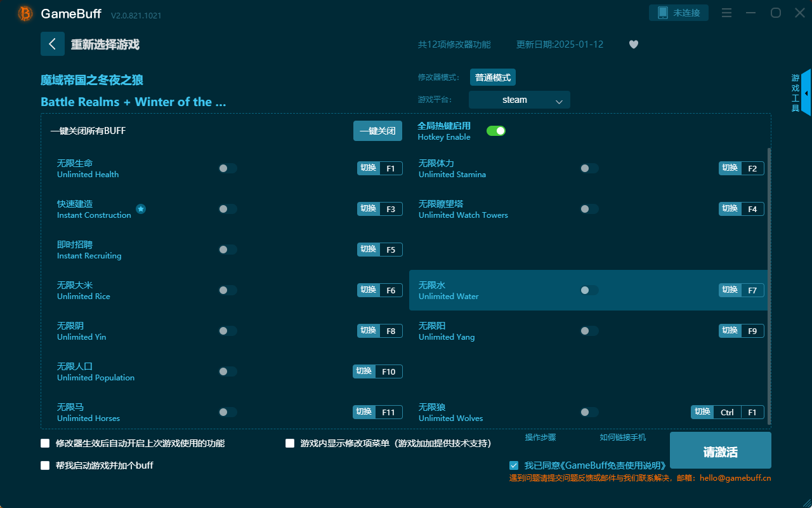The image size is (812, 508).
Task: Click the phone not-connected icon
Action: pyautogui.click(x=663, y=13)
